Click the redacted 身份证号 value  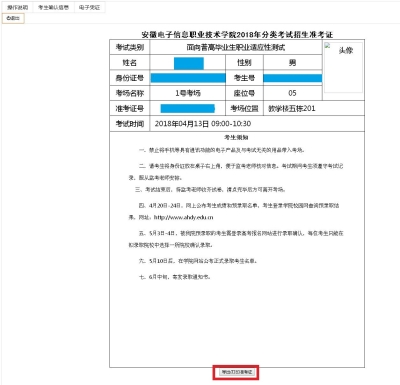pos(188,78)
